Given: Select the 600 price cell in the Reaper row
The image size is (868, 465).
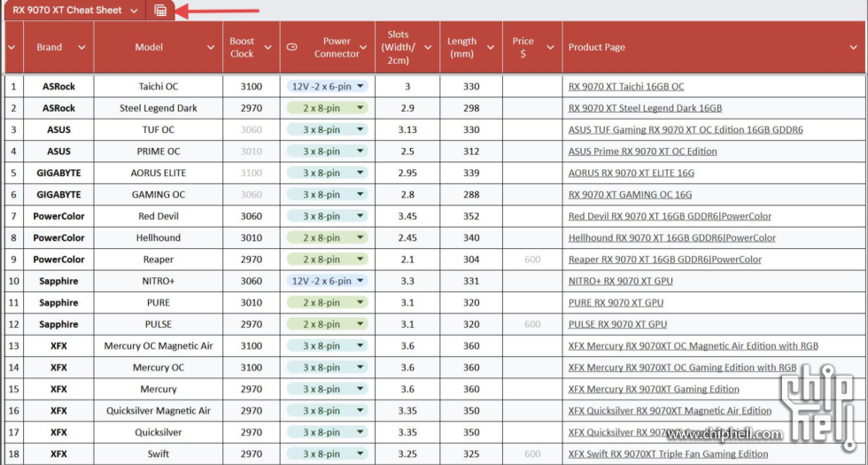Looking at the screenshot, I should (x=532, y=259).
